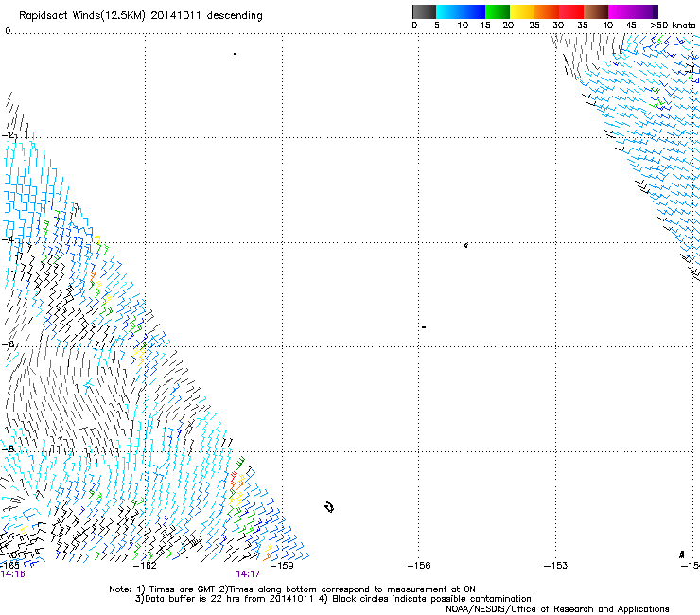Click the black contamination circle near -158 longitude
The height and width of the screenshot is (615, 700).
tap(329, 507)
